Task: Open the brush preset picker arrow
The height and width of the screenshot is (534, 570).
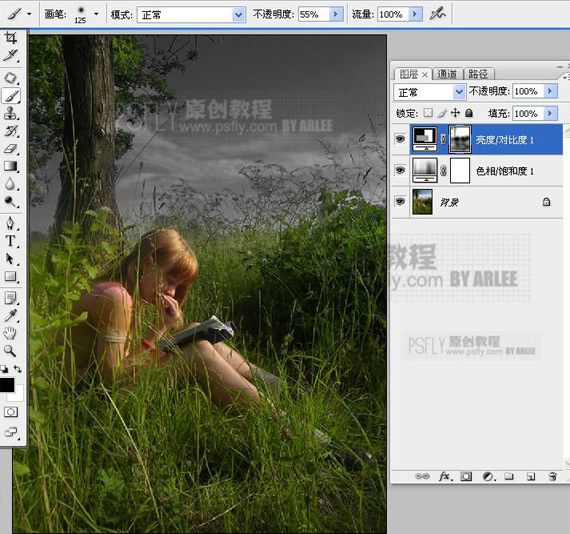Action: tap(96, 14)
